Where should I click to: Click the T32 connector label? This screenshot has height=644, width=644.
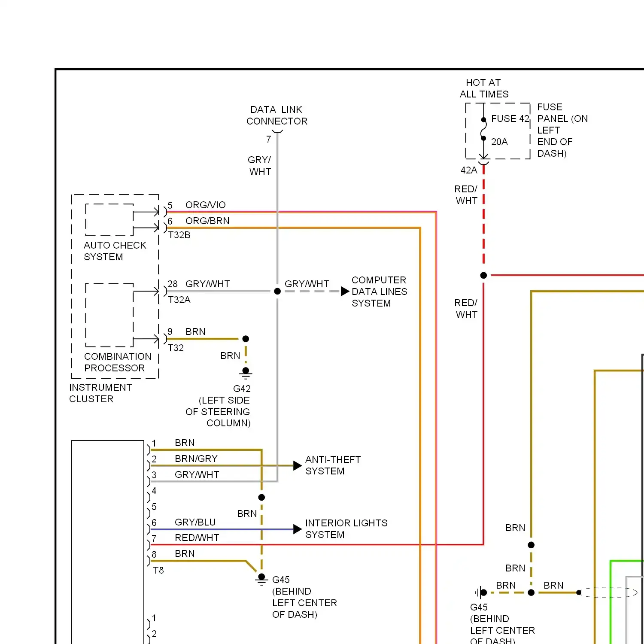click(x=176, y=348)
